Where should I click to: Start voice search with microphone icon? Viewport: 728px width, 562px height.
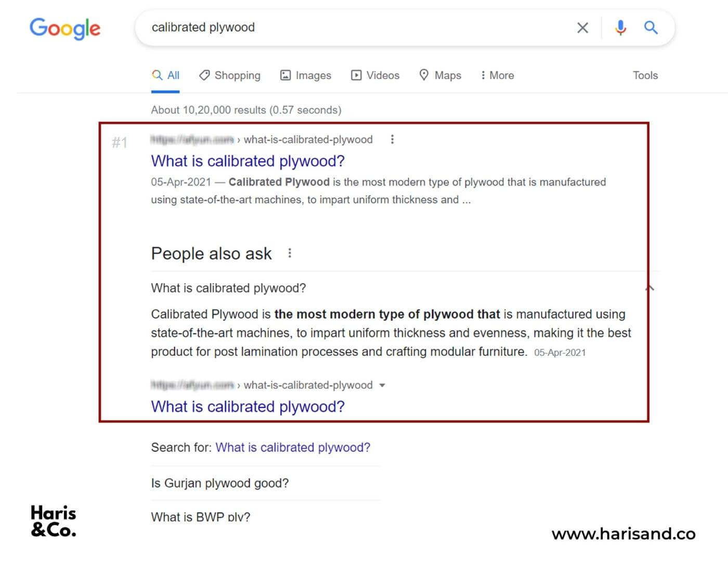click(620, 28)
